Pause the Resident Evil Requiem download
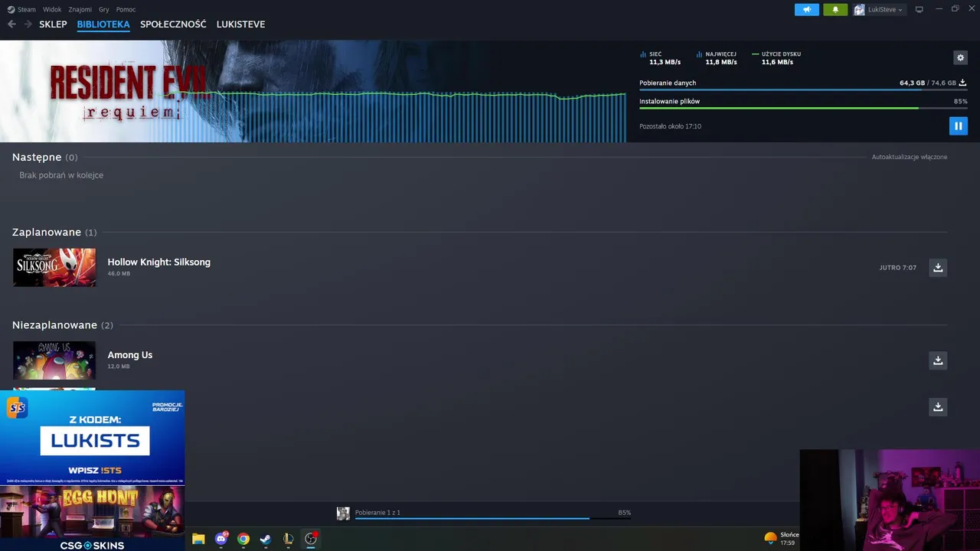This screenshot has width=980, height=551. [958, 126]
